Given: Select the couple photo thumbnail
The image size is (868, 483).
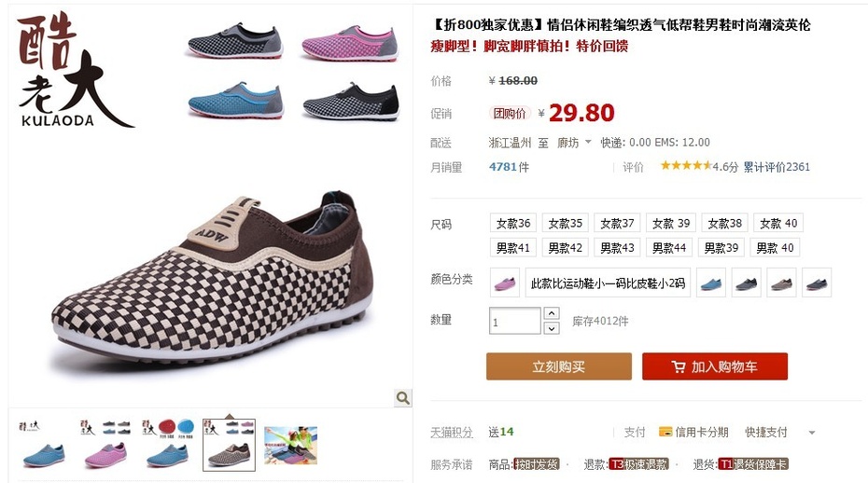Looking at the screenshot, I should click(290, 445).
